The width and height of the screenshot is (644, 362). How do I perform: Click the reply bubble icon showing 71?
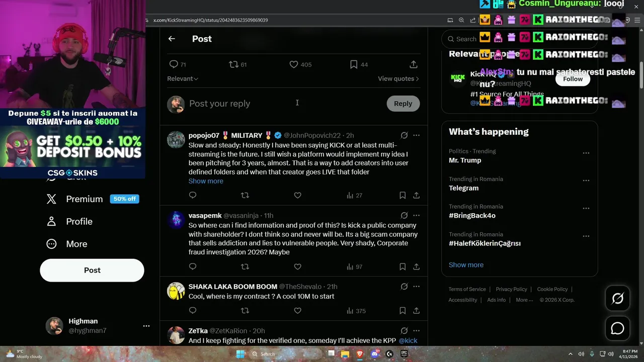(174, 64)
